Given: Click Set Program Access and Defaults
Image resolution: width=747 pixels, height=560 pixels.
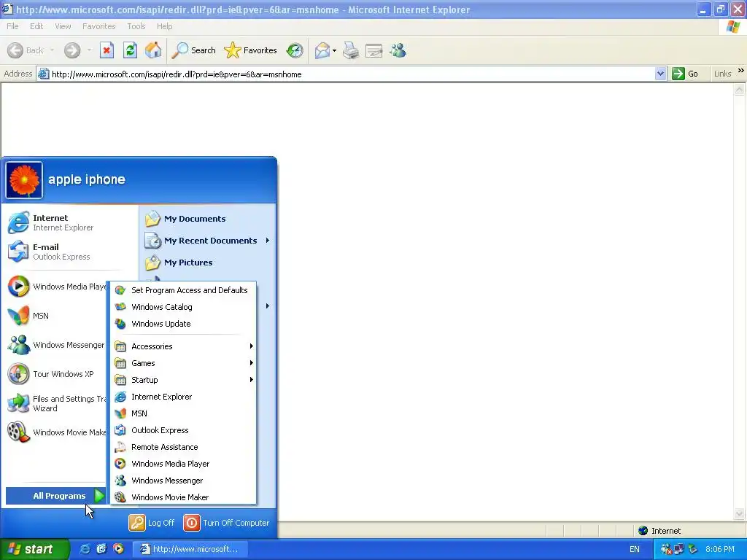Looking at the screenshot, I should pyautogui.click(x=183, y=290).
